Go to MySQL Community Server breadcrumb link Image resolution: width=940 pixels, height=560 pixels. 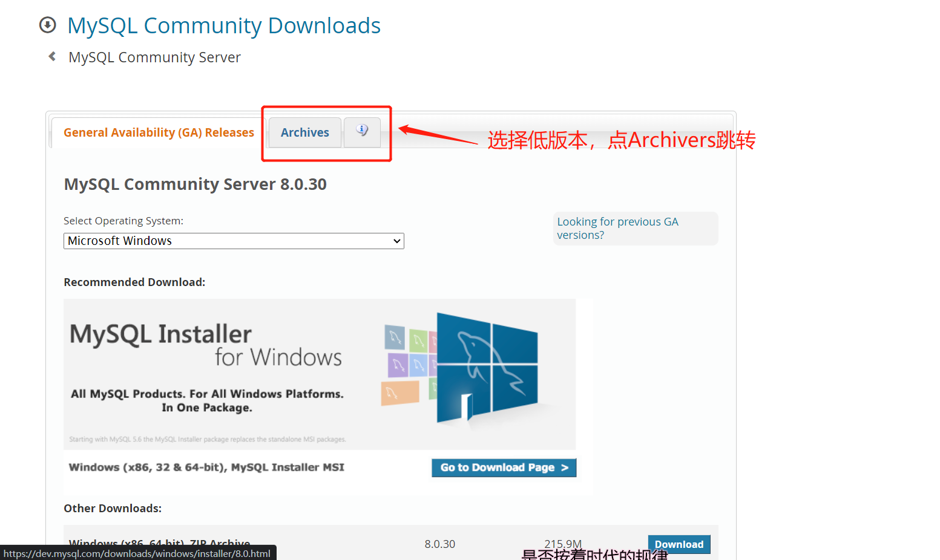(154, 57)
